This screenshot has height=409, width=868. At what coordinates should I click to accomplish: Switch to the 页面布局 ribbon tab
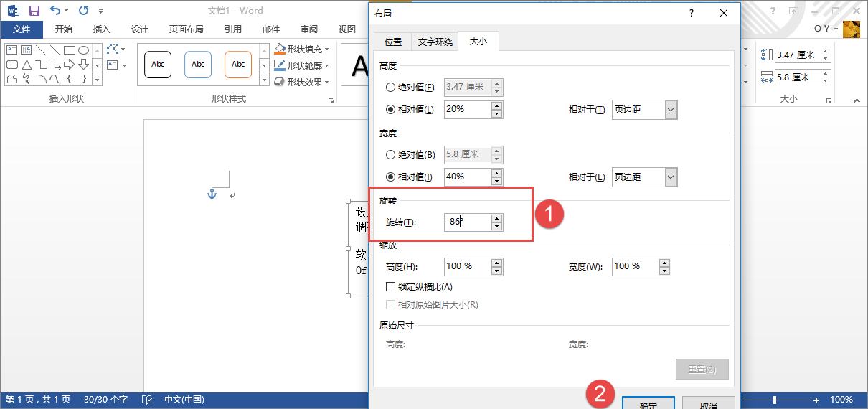pos(187,29)
